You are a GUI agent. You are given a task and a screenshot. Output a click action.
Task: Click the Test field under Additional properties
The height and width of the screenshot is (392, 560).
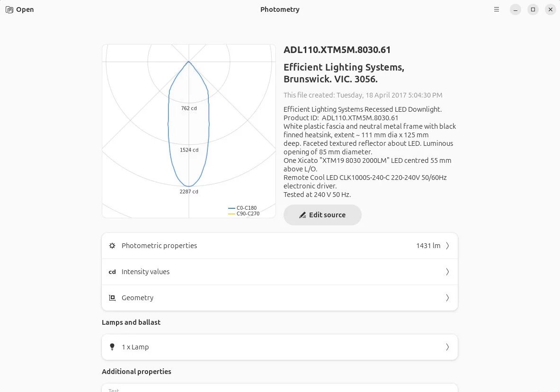point(279,388)
